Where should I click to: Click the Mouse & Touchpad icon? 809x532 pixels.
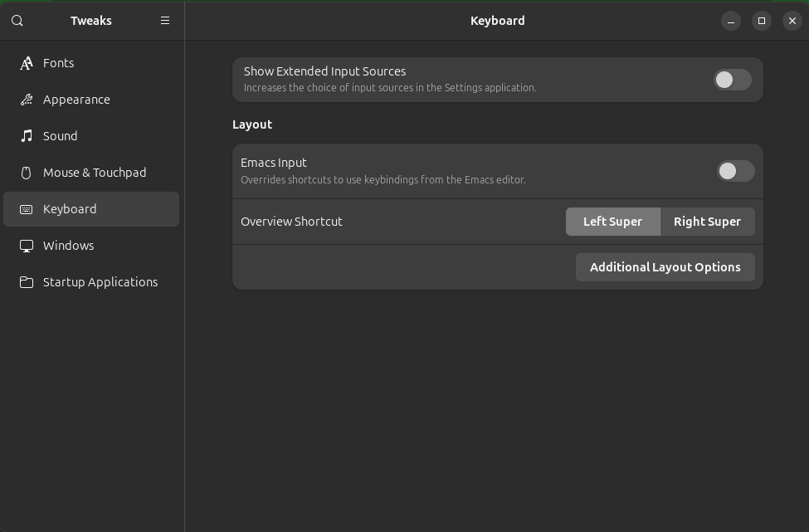tap(26, 173)
